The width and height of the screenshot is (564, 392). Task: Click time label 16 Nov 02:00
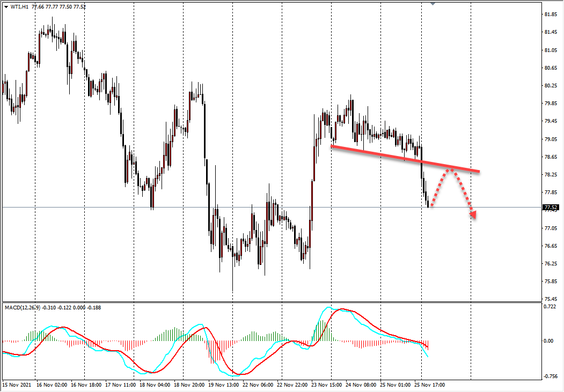pos(52,385)
